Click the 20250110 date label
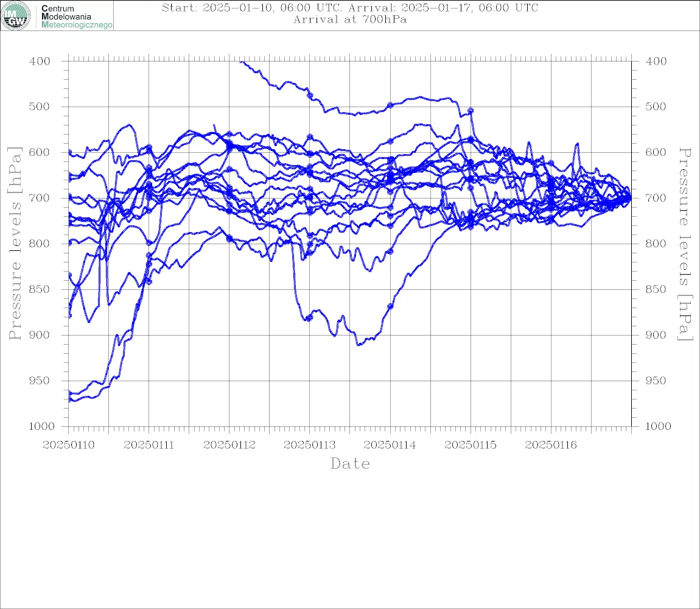Screen dimensions: 700x609 click(68, 445)
